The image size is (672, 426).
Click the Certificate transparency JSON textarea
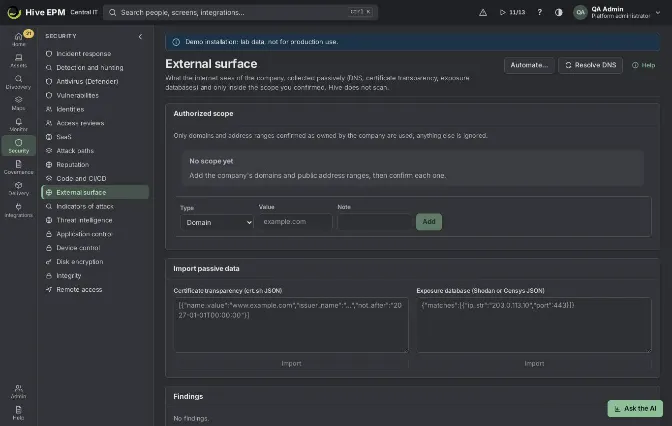(x=291, y=325)
